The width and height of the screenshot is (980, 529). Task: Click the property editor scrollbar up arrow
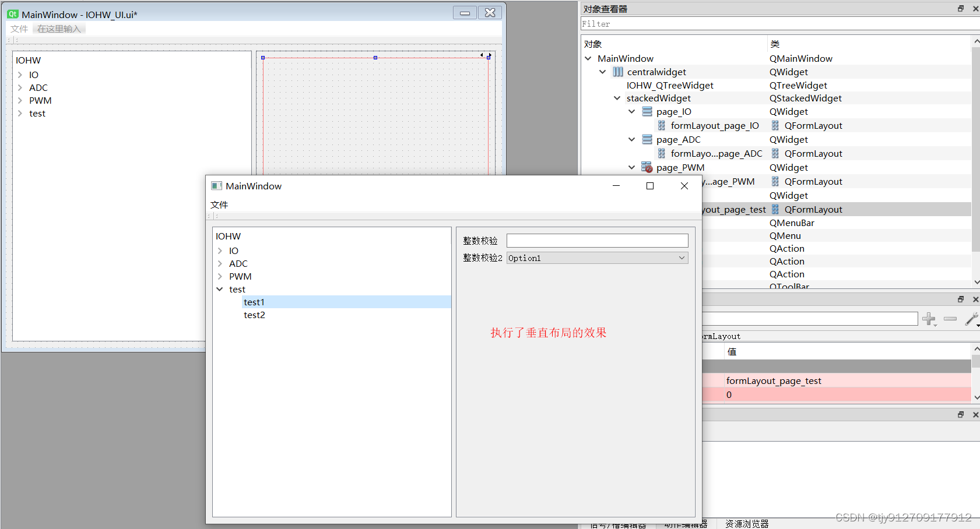point(976,348)
